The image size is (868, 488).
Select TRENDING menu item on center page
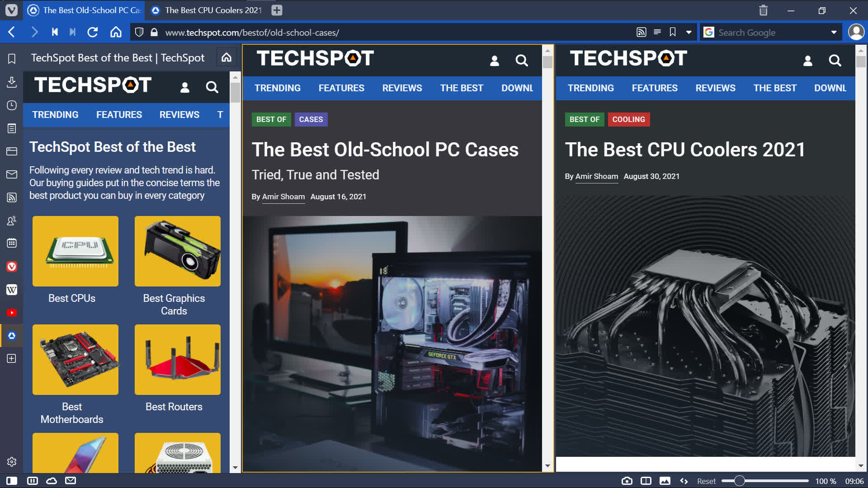[277, 88]
